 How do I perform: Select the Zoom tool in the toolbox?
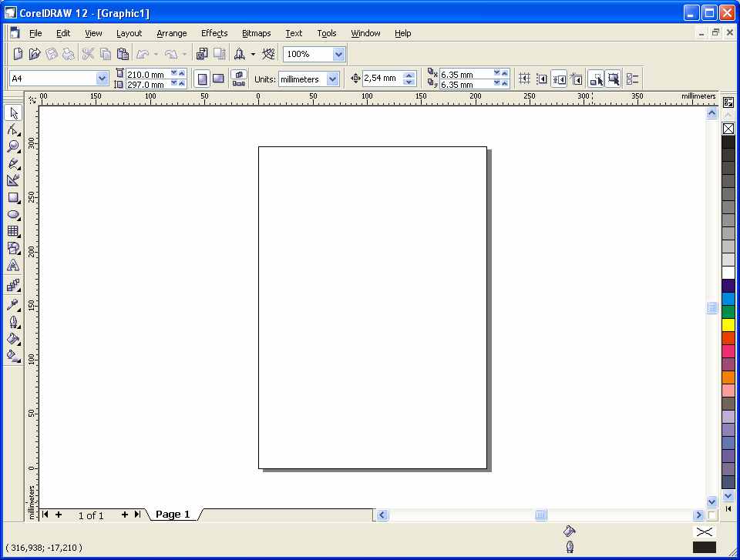(x=13, y=146)
